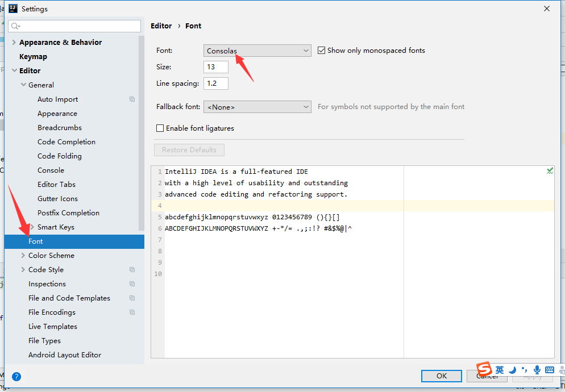
Task: Select File Types settings
Action: pos(45,341)
